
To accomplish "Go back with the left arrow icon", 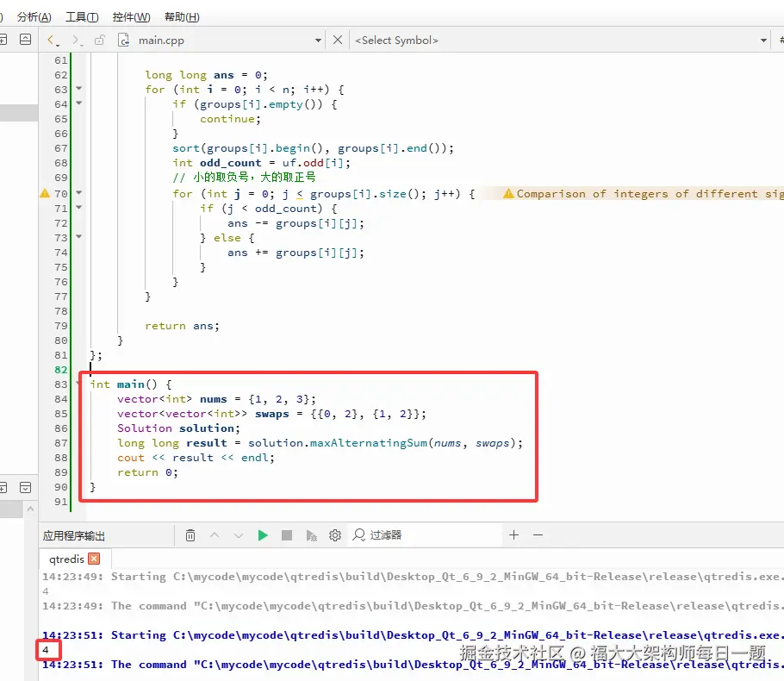I will point(52,40).
